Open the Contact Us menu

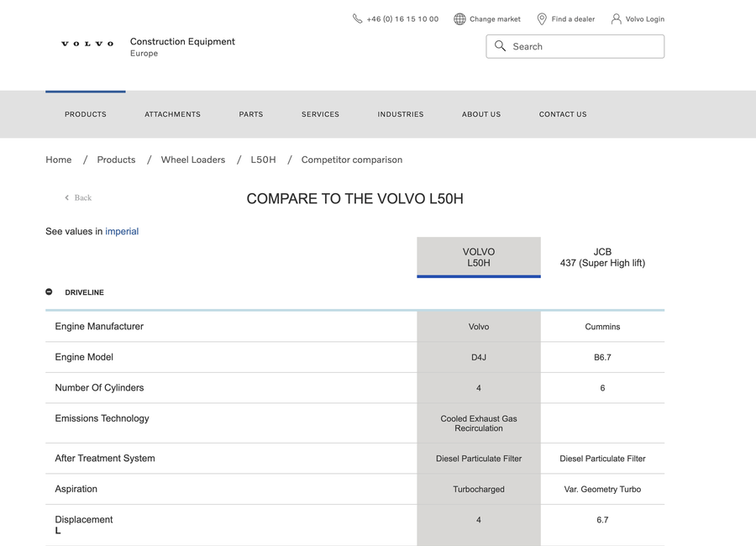point(563,114)
